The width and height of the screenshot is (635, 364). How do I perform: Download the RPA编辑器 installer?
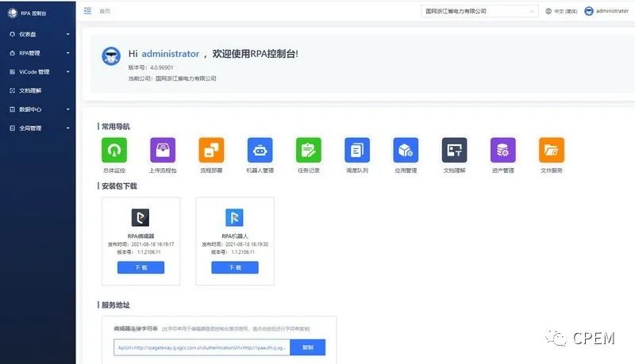[x=141, y=267]
